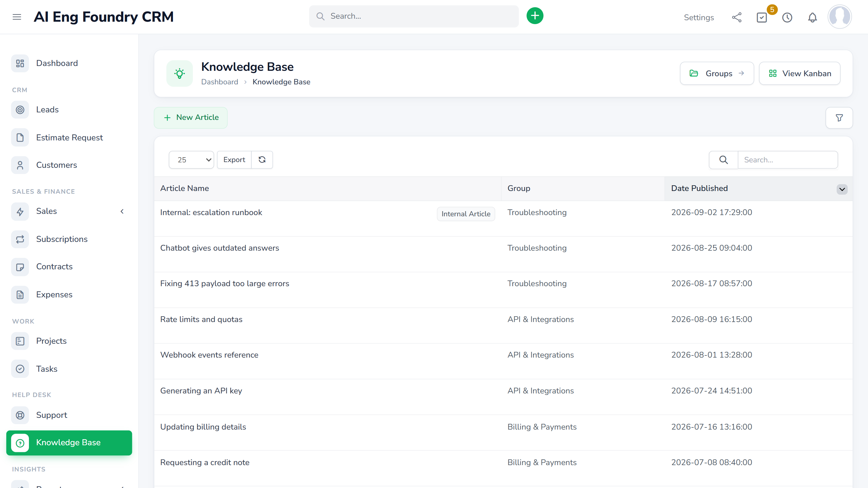Click the table search magnifier icon
This screenshot has height=488, width=868.
tap(723, 160)
